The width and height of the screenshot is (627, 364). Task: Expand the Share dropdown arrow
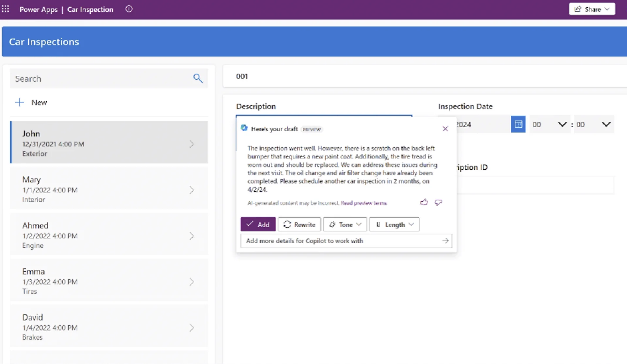pyautogui.click(x=607, y=9)
